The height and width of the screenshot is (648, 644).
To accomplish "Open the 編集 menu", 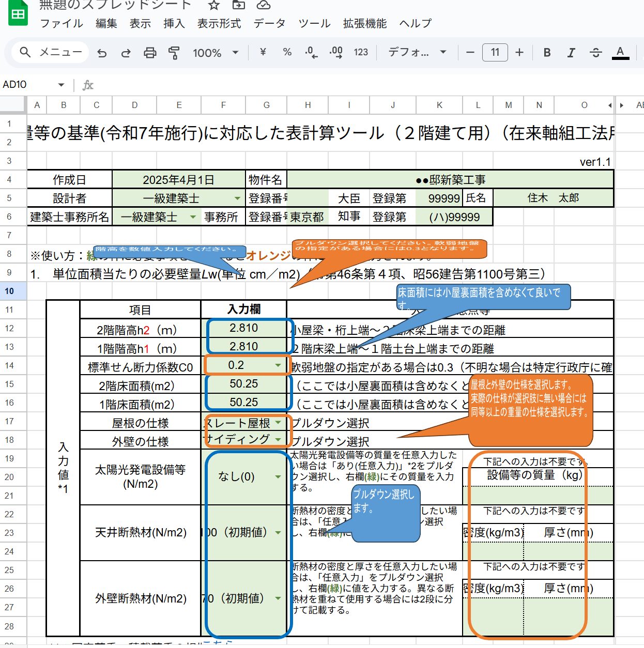I will [106, 23].
